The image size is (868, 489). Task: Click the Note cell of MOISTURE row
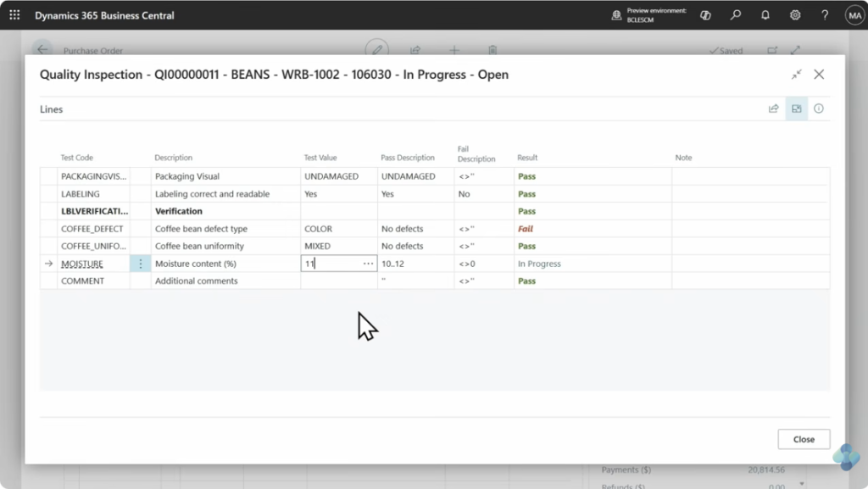coord(751,264)
